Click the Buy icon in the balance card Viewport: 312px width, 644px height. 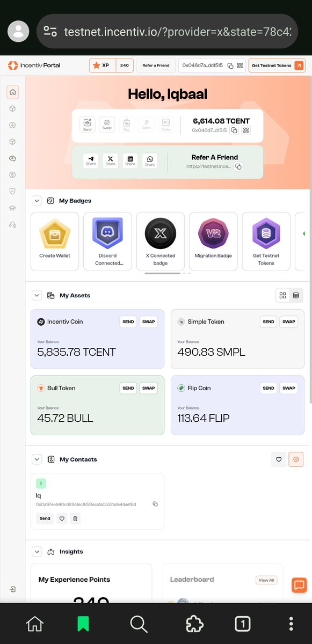pos(127,125)
